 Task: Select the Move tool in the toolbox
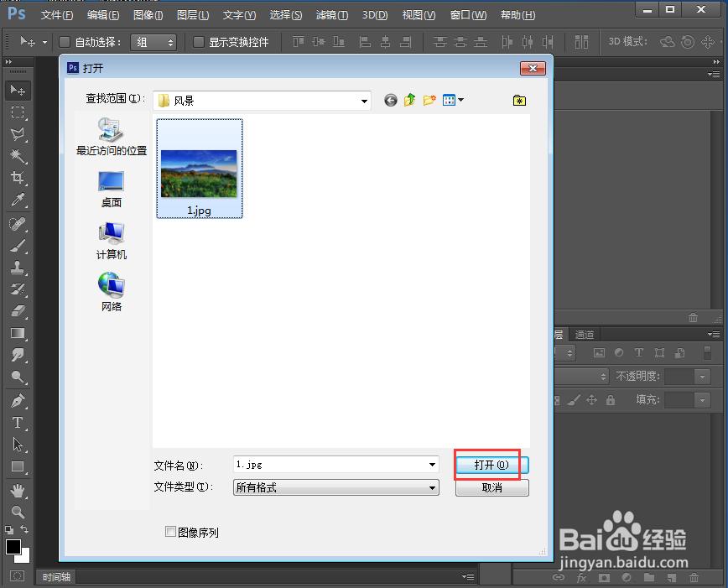point(18,90)
